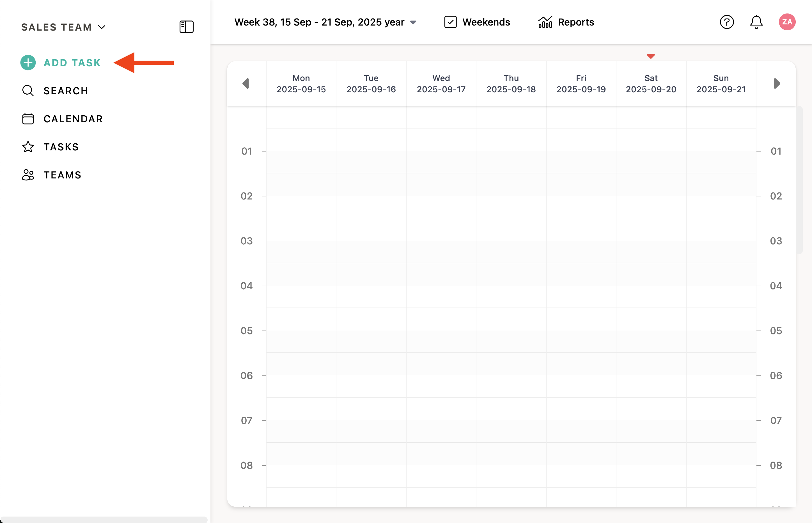Go to next week with right arrow
Screen dimensions: 812x523
[776, 84]
